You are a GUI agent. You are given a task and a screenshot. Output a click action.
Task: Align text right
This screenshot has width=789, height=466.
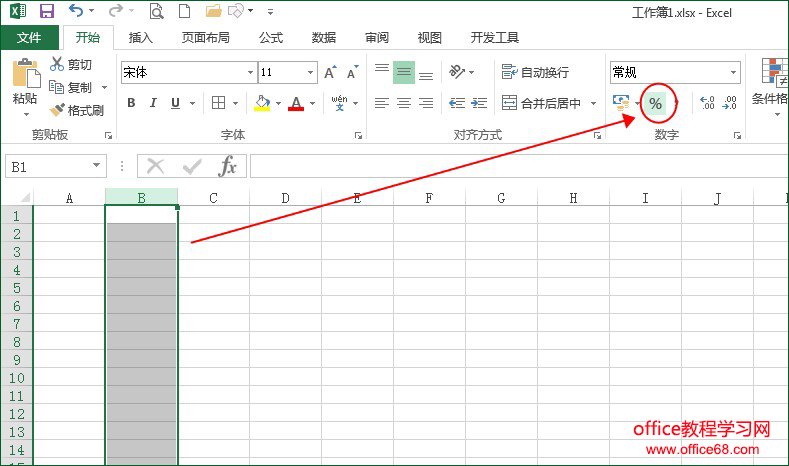(426, 103)
